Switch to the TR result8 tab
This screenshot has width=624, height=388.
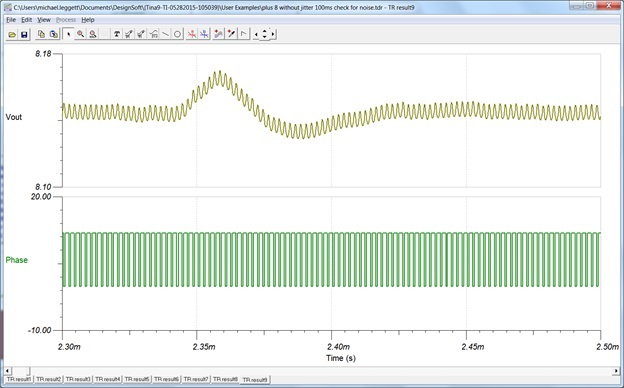click(x=225, y=379)
